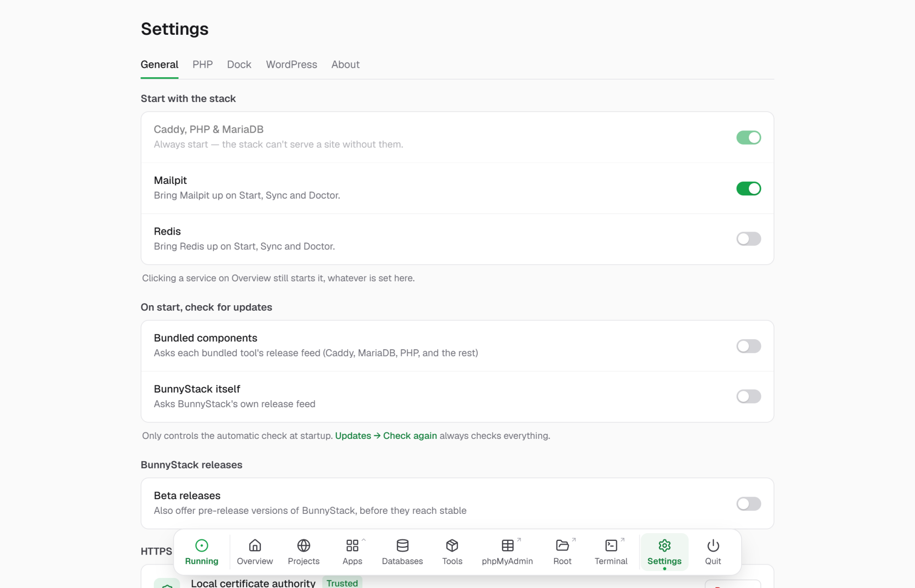The width and height of the screenshot is (915, 588).
Task: Click 'Local certificate authority' label
Action: (x=253, y=583)
